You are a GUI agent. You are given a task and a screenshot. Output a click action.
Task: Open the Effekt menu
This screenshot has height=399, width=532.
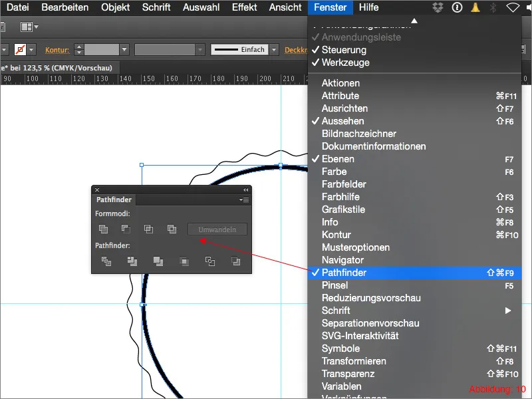(x=244, y=7)
